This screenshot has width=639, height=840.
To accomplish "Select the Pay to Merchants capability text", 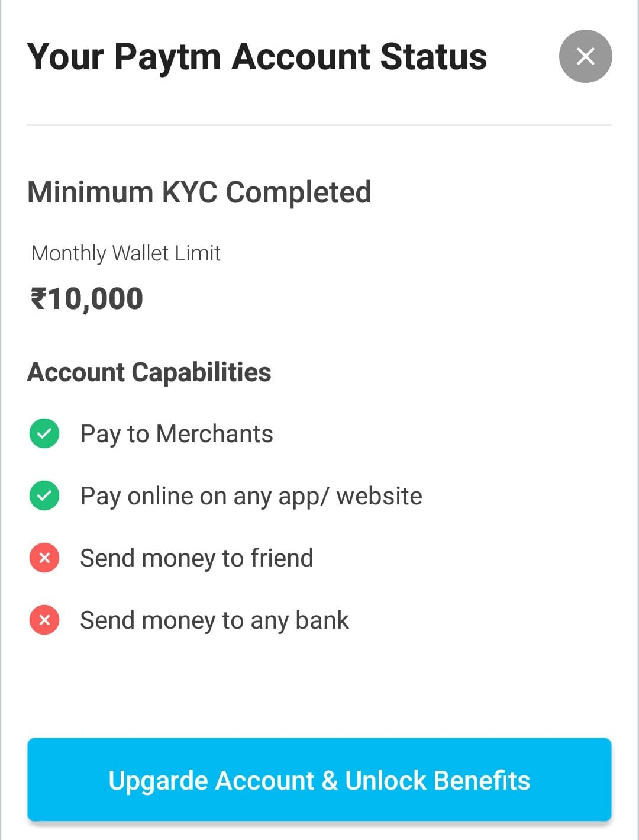I will tap(176, 434).
